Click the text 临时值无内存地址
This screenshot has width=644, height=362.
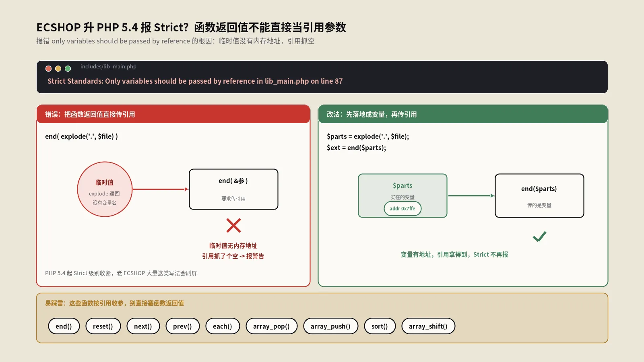coord(233,245)
